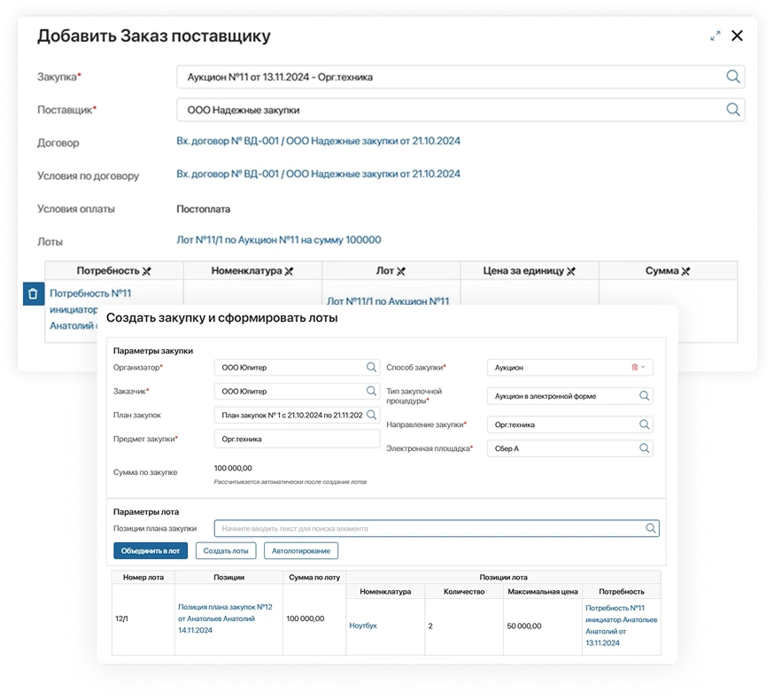Screen dimensions: 774x700
Task: Click the expand dialog arrows icon
Action: pyautogui.click(x=716, y=36)
